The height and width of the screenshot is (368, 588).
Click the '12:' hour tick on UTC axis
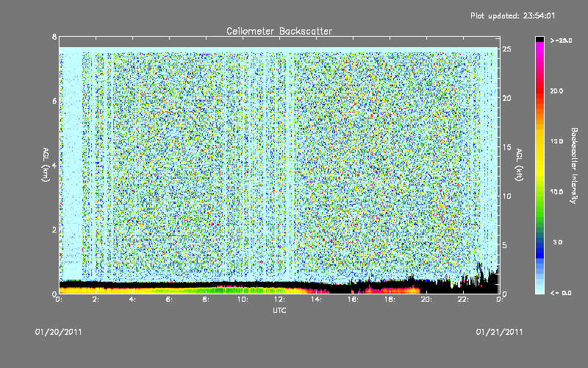click(279, 300)
